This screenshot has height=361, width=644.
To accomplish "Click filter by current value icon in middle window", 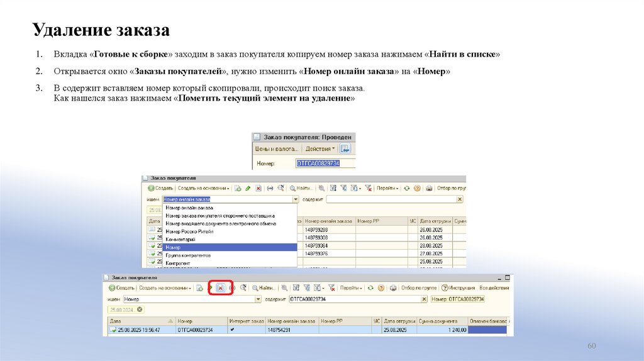I will 343,187.
